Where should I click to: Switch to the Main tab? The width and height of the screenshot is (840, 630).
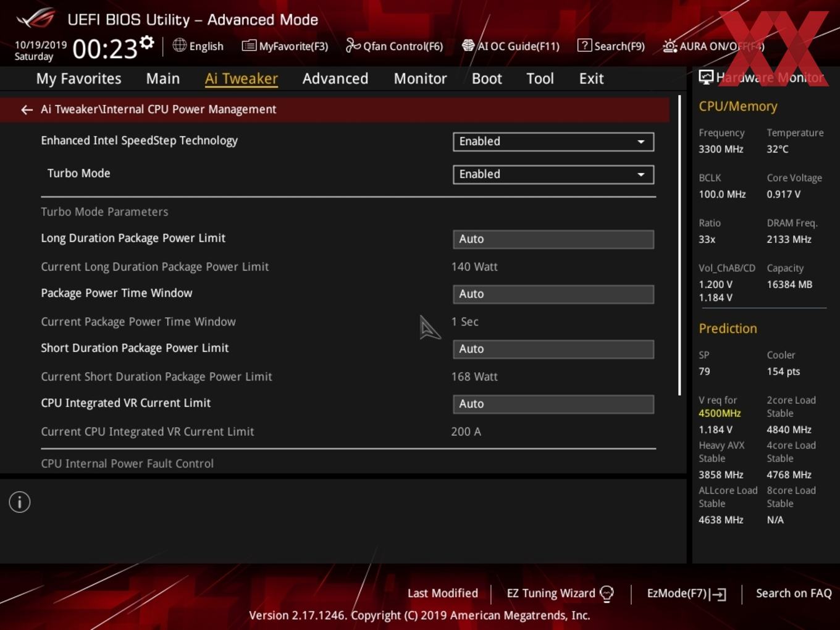163,78
